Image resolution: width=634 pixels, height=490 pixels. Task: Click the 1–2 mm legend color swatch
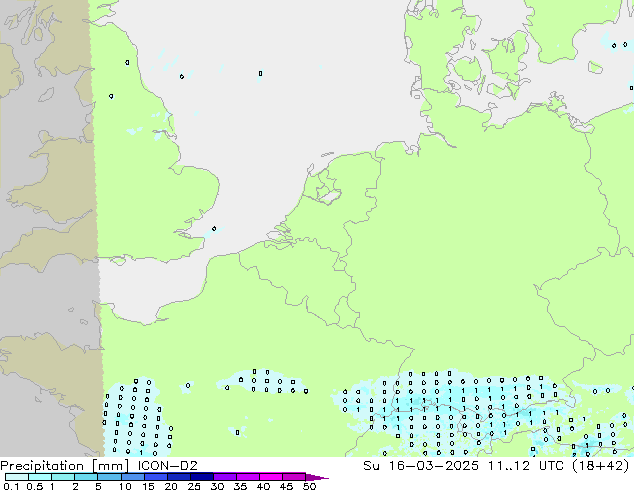(x=63, y=477)
